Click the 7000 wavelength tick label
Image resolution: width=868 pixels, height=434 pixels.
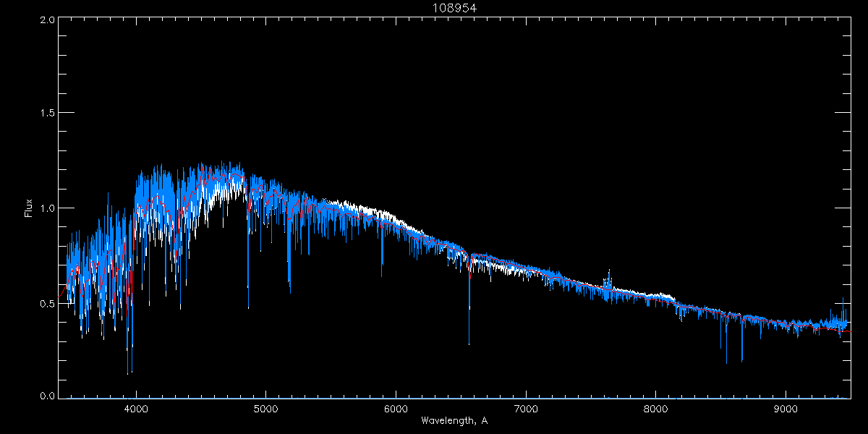pyautogui.click(x=526, y=407)
